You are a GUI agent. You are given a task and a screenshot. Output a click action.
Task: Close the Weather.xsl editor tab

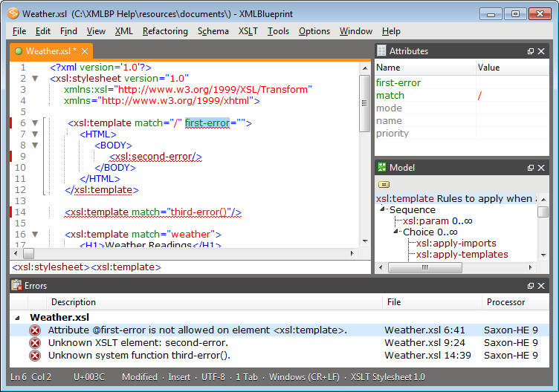point(85,51)
